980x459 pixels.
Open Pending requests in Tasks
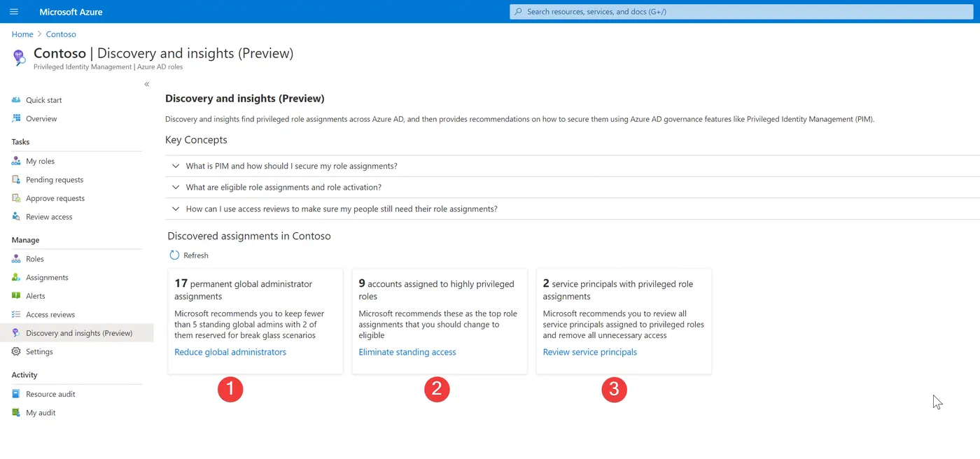(55, 180)
